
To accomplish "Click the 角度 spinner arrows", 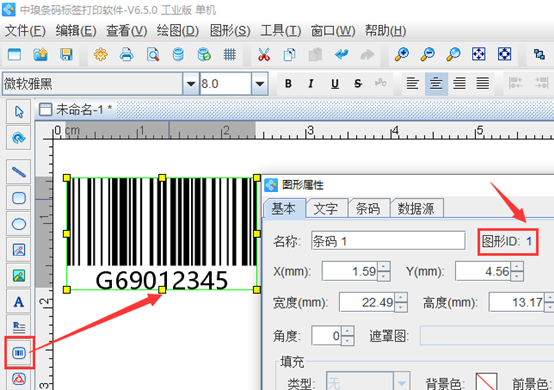I will (x=348, y=336).
